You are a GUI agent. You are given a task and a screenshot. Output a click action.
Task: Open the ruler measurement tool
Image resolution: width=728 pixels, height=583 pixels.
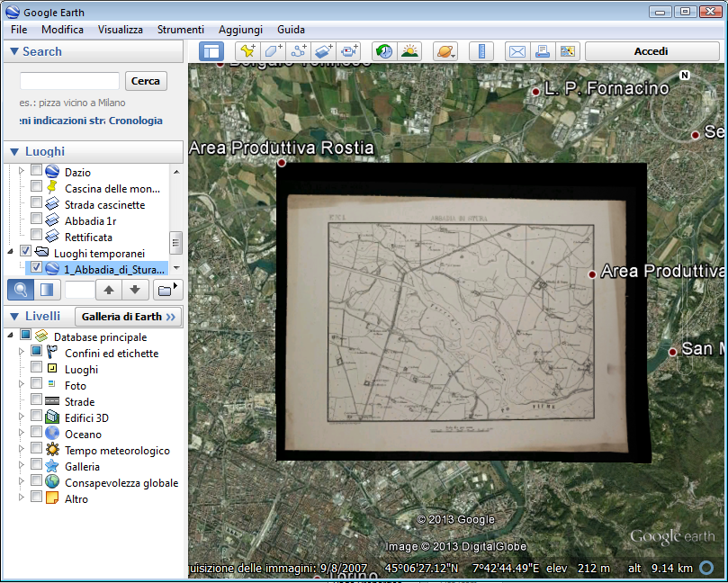(x=481, y=51)
